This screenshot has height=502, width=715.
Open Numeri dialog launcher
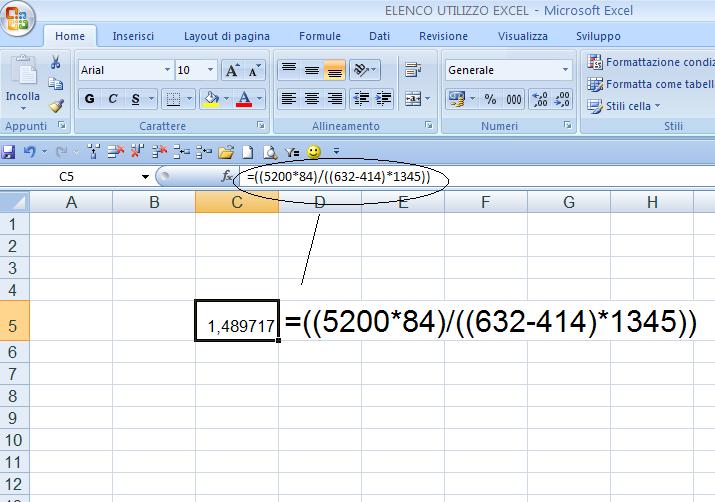(x=567, y=124)
